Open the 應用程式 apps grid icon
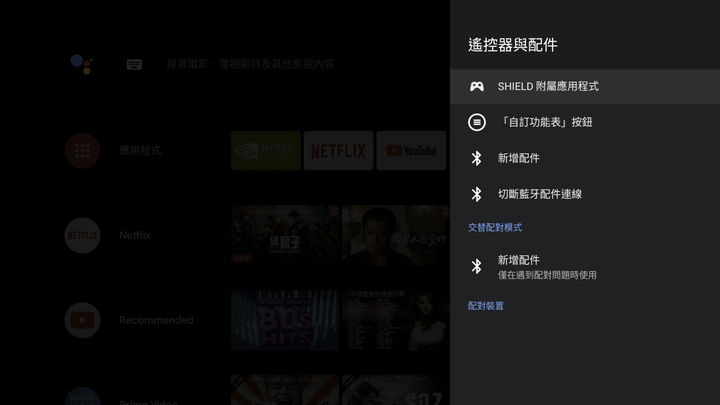 tap(82, 151)
